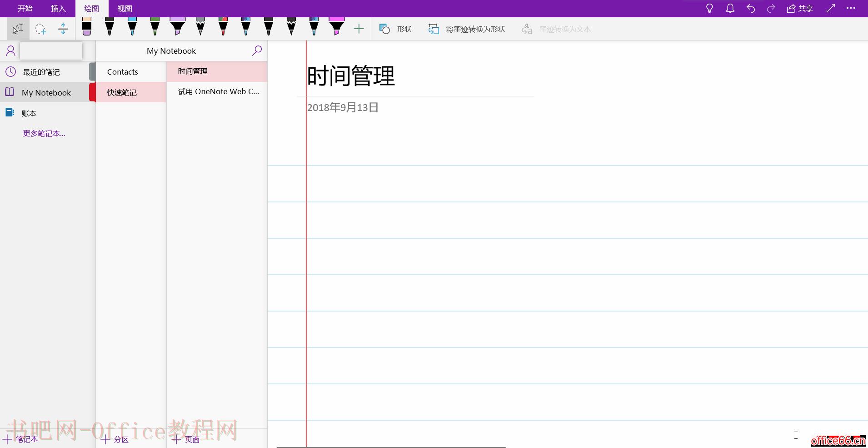
Task: Select the magenta highlighter
Action: tap(337, 27)
